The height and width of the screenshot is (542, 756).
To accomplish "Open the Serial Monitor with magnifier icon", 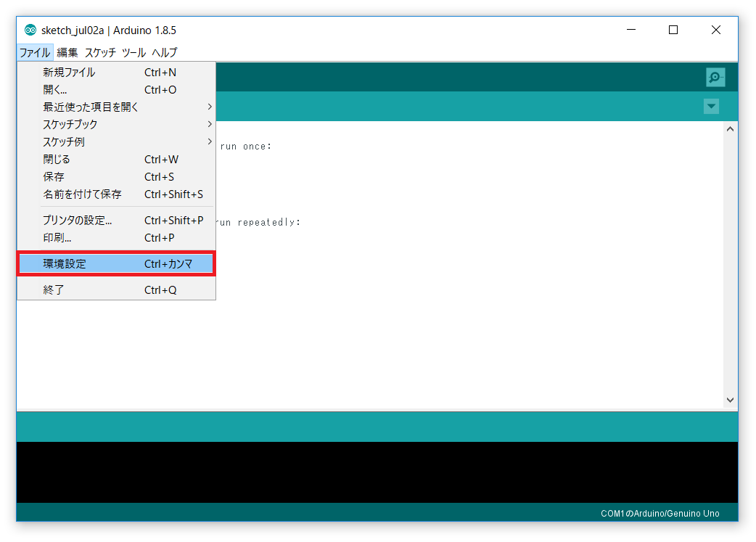I will coord(715,77).
